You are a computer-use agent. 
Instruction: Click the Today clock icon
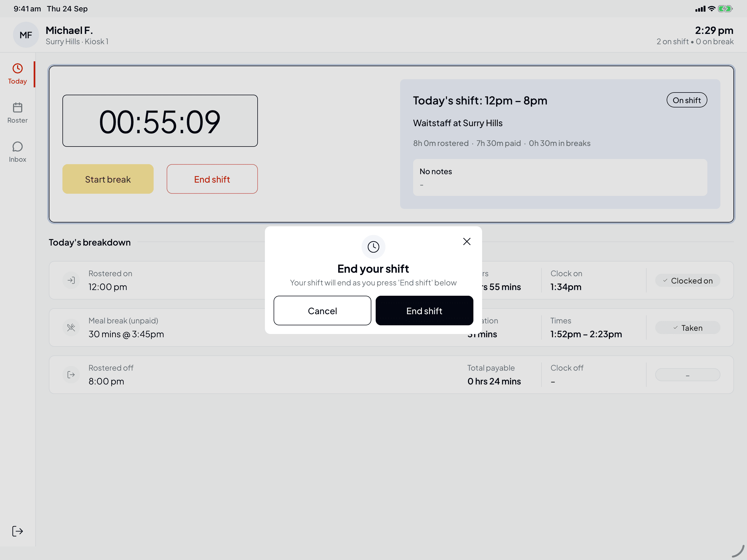coord(18,69)
